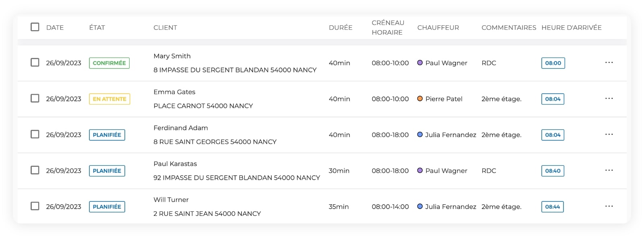
Task: Open arrival time 08:40 for Paul Karastas
Action: (553, 170)
